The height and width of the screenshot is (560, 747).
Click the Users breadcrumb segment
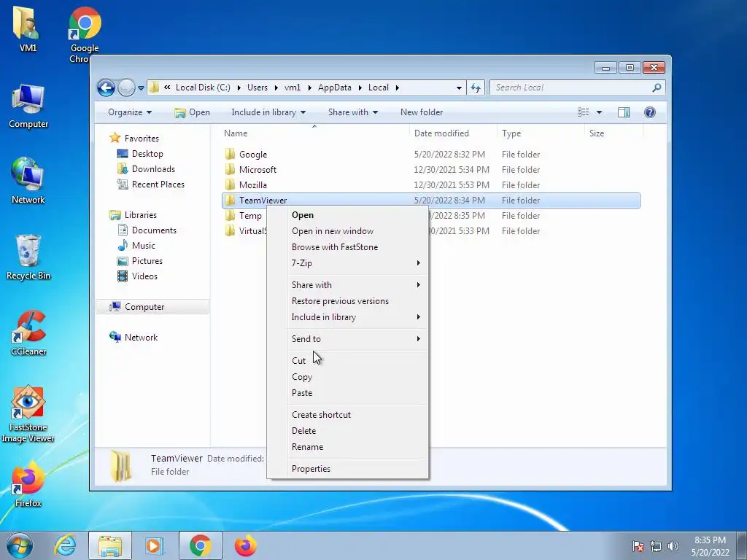pos(258,87)
